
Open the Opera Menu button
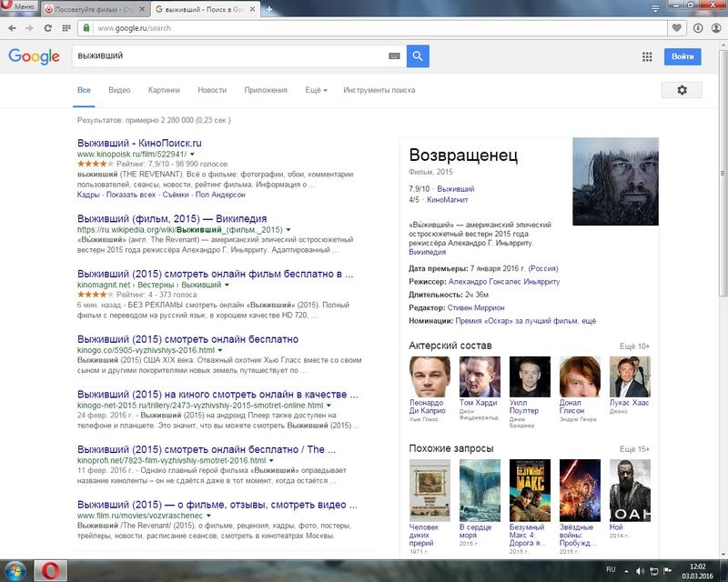click(x=19, y=7)
